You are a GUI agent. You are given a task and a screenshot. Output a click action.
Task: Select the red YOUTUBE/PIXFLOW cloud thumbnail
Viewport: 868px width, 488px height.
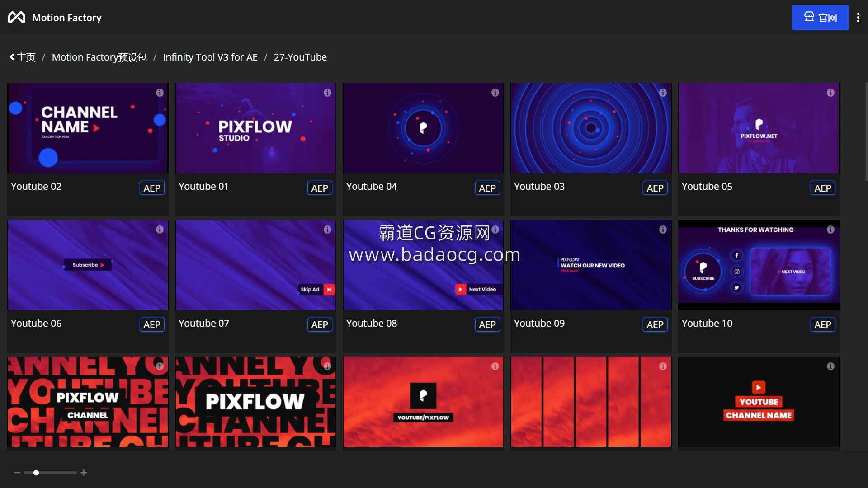[423, 402]
